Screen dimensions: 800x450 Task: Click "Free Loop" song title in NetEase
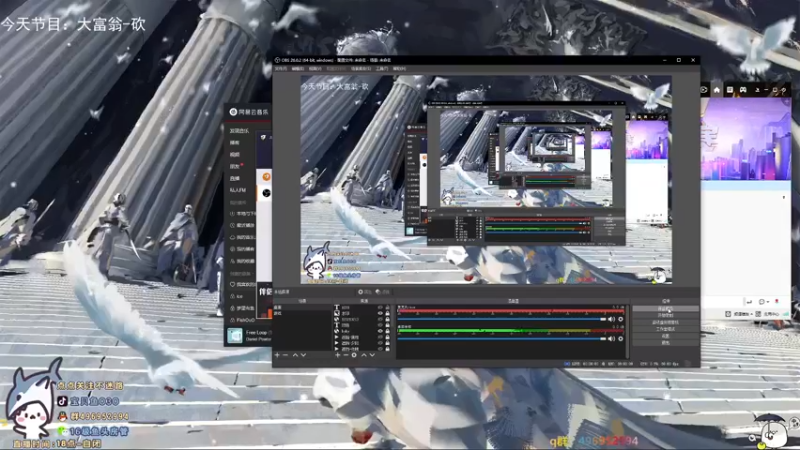[x=257, y=332]
